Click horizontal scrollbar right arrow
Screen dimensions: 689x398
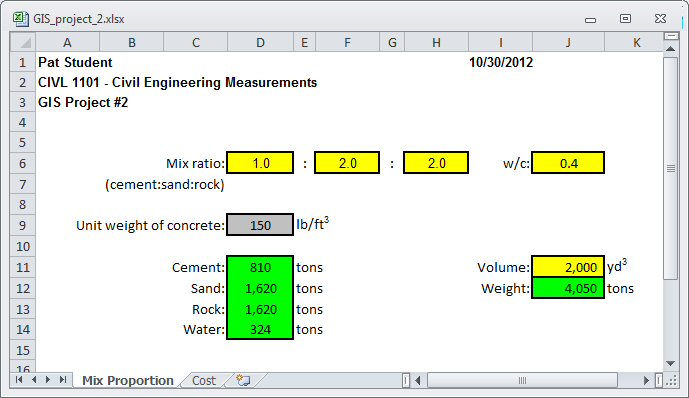pyautogui.click(x=646, y=380)
